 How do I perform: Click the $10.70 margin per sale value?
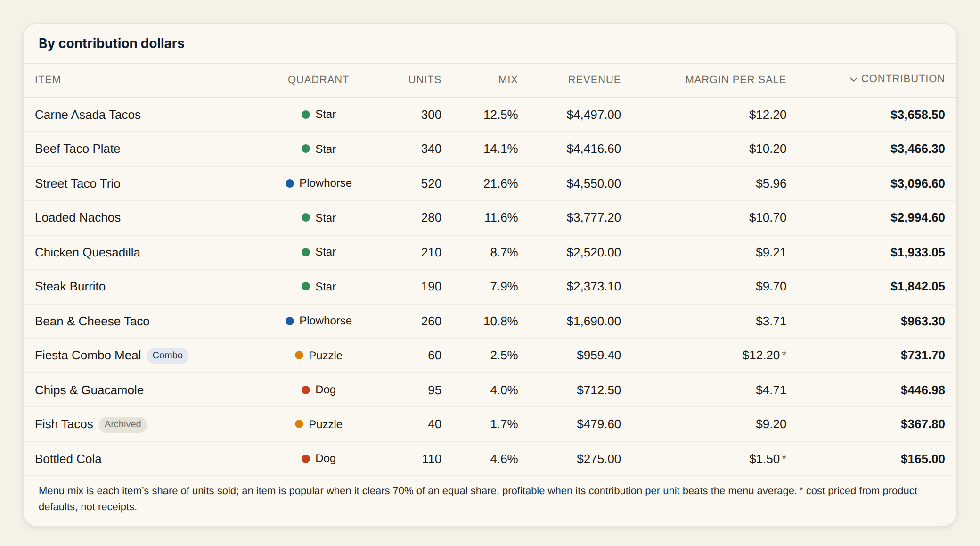click(768, 217)
